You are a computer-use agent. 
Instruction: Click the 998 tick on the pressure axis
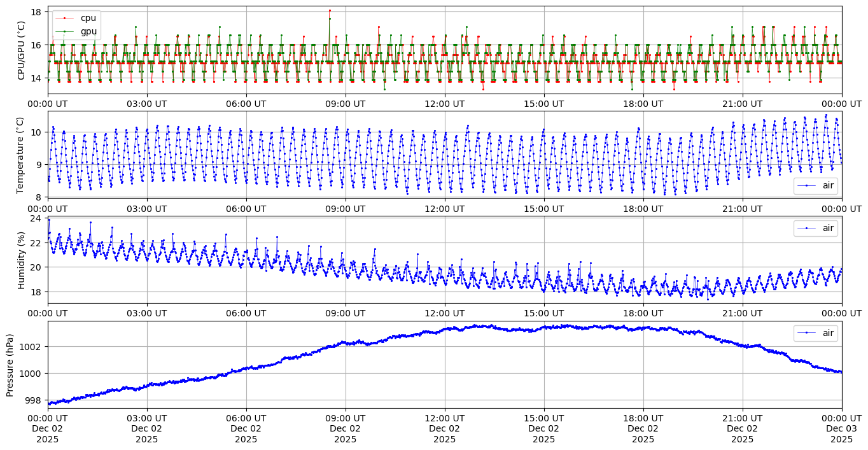[34, 400]
